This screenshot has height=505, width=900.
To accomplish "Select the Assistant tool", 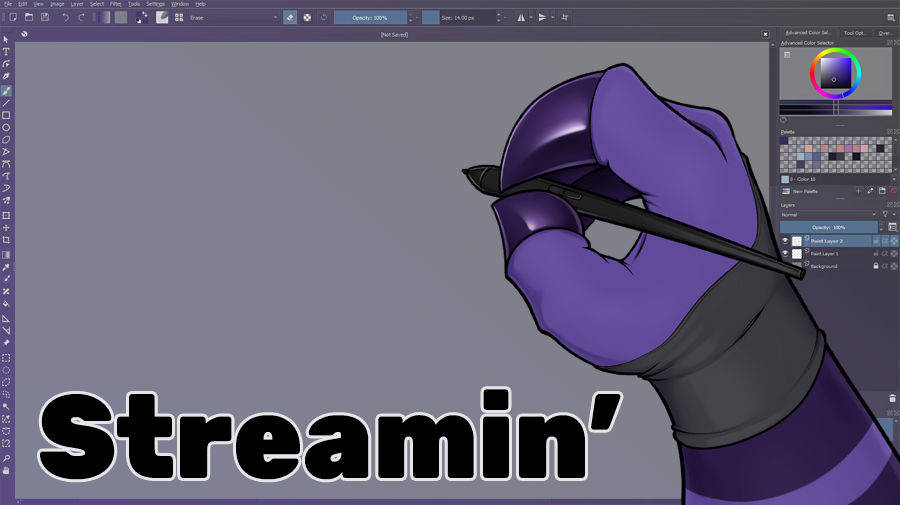I will [x=6, y=318].
